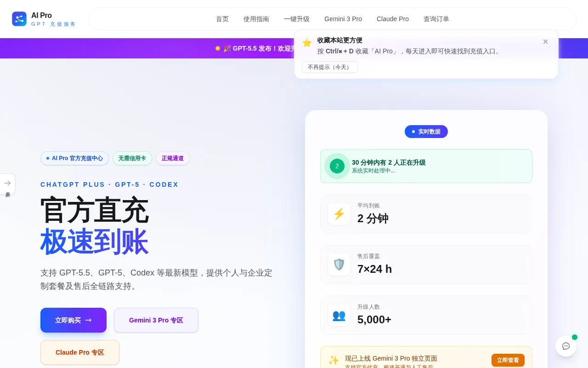
Task: Click the star icon in bookmark popup
Action: click(x=307, y=43)
